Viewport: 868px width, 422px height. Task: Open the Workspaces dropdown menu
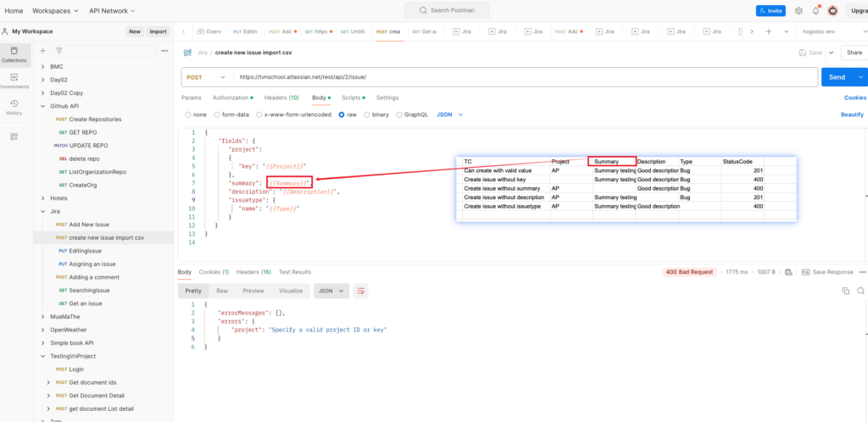coord(55,10)
